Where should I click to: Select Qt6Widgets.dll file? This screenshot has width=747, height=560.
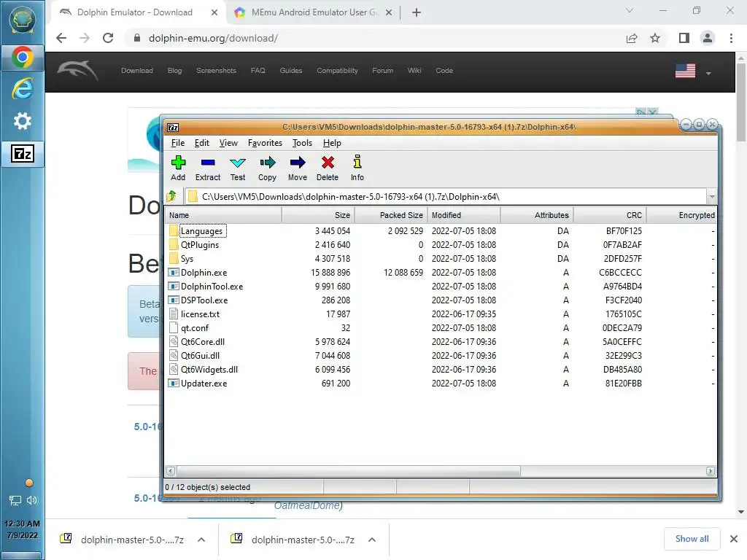[209, 369]
